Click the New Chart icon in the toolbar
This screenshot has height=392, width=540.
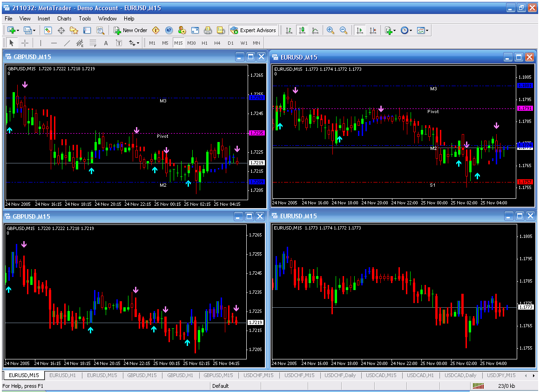point(11,30)
